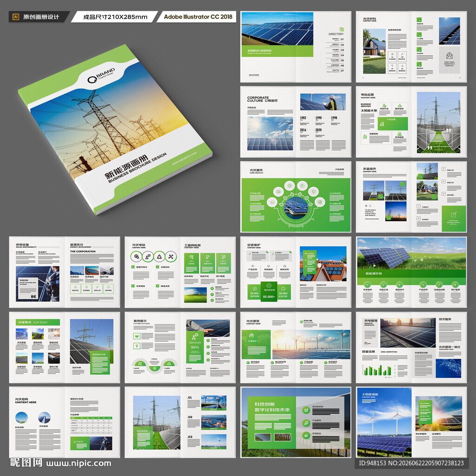Click the DIRECTORY heading
The image size is (476, 476).
click(336, 34)
